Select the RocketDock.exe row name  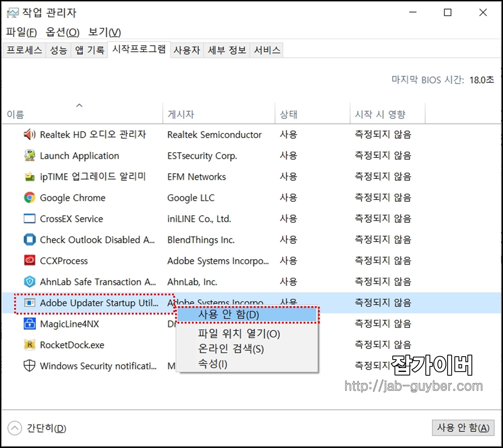point(72,345)
